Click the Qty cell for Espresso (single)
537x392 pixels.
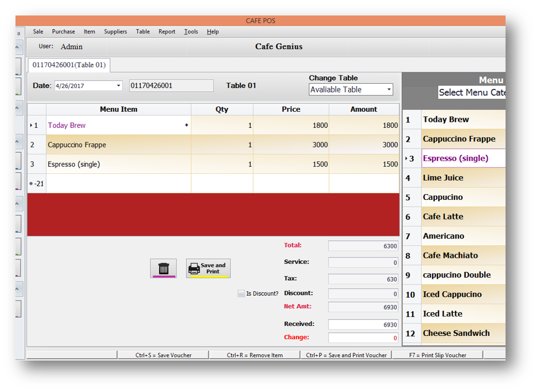tap(222, 165)
